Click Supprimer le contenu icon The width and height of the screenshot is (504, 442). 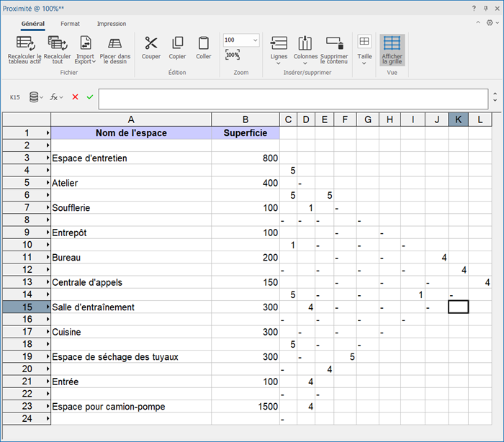(334, 43)
